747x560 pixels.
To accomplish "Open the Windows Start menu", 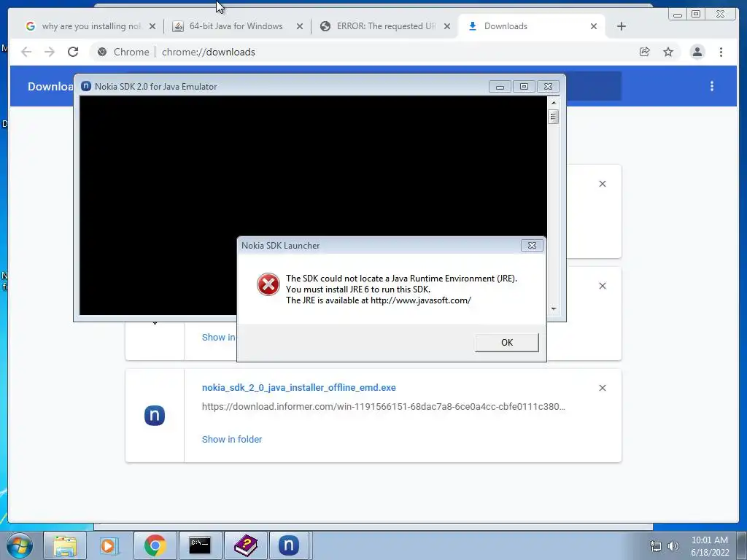I will click(x=20, y=545).
